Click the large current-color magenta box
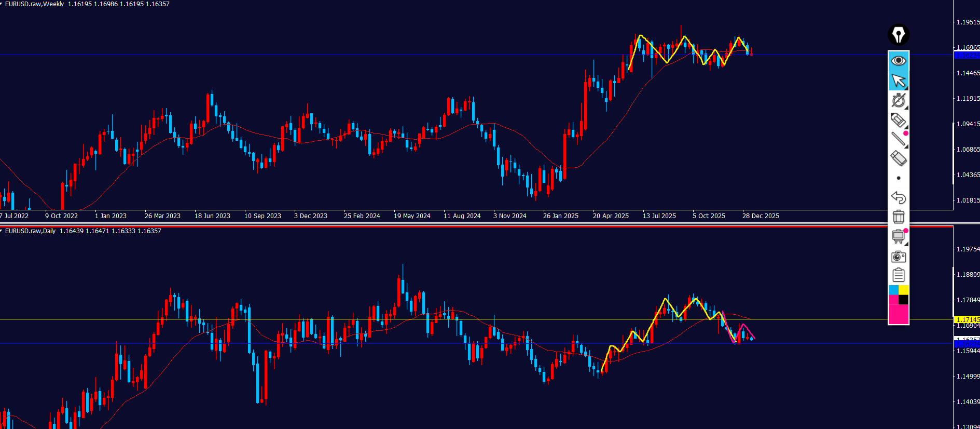 click(898, 314)
